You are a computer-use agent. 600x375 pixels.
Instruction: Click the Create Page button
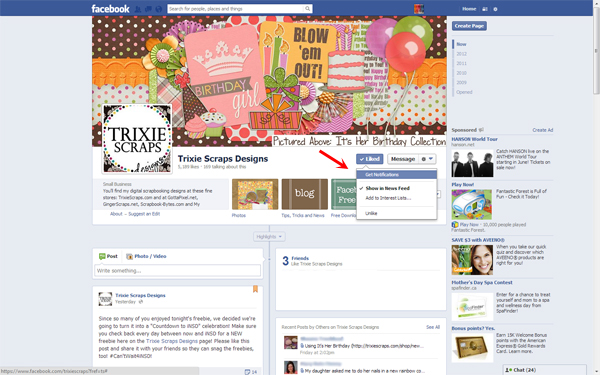point(469,26)
